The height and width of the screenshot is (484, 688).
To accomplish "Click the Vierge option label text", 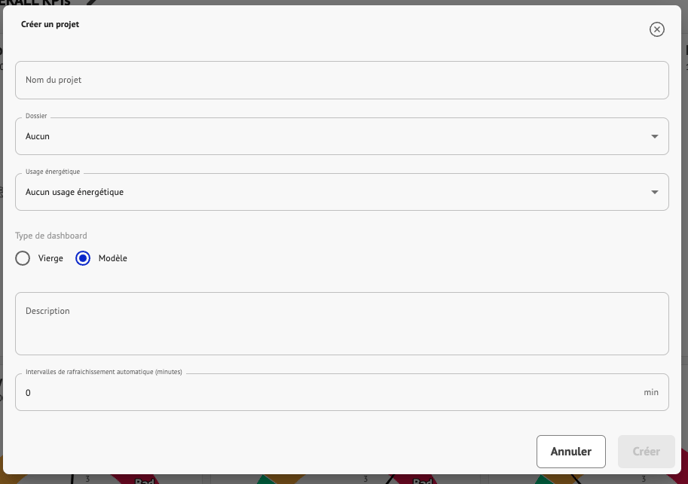I will pos(51,258).
